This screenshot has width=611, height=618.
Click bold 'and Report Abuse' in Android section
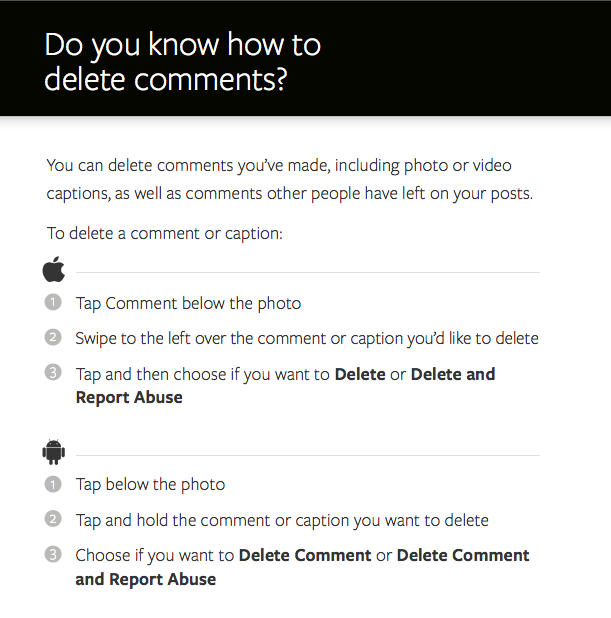coord(146,579)
